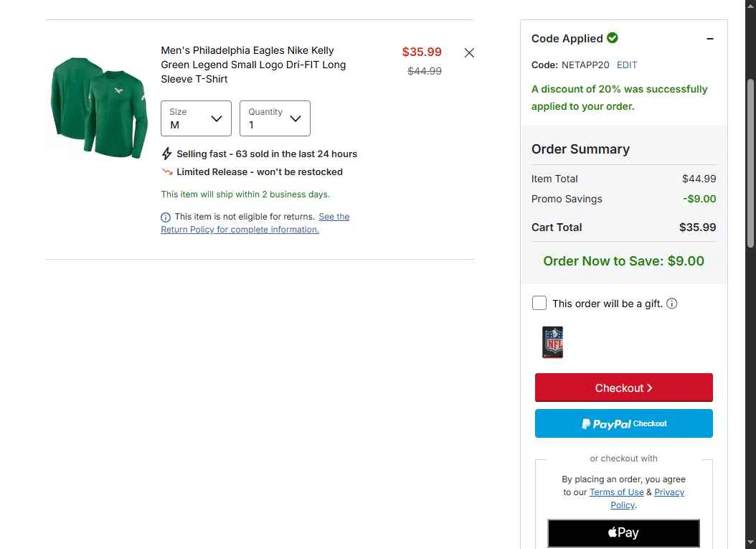756x549 pixels.
Task: Click the Limited Release downtrend arrow icon
Action: pos(167,172)
